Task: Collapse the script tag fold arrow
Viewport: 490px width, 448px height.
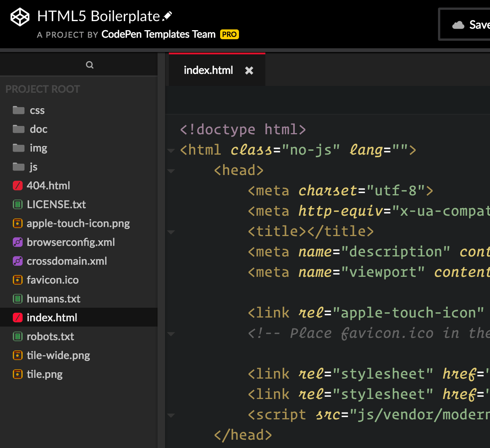Action: pos(171,415)
